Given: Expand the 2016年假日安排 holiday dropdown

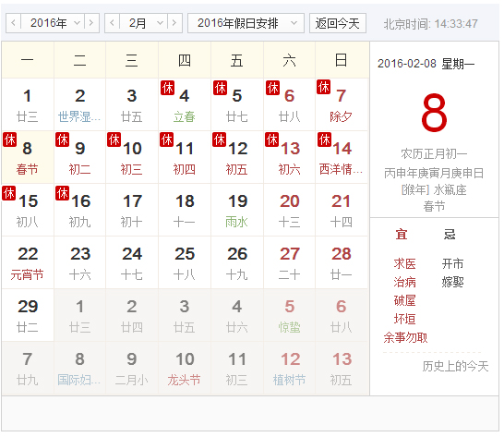Looking at the screenshot, I should click(x=246, y=23).
